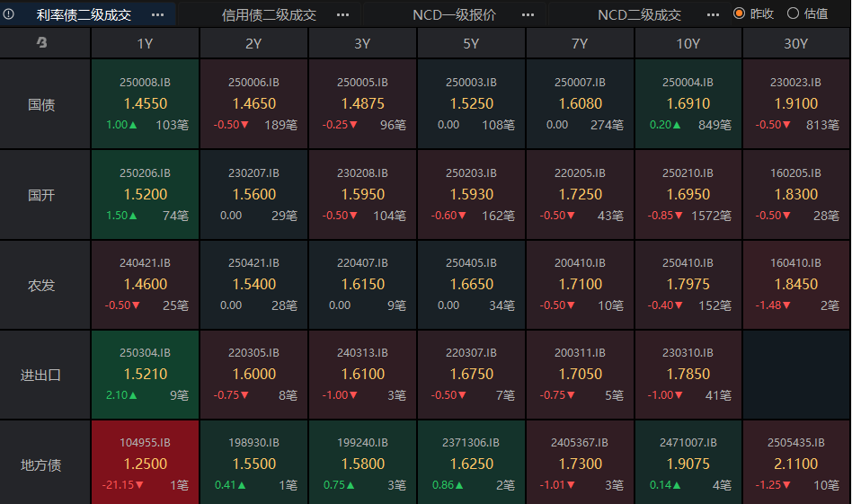Image resolution: width=852 pixels, height=504 pixels.
Task: Switch to the 信用债二级成交 tab
Action: 269,14
